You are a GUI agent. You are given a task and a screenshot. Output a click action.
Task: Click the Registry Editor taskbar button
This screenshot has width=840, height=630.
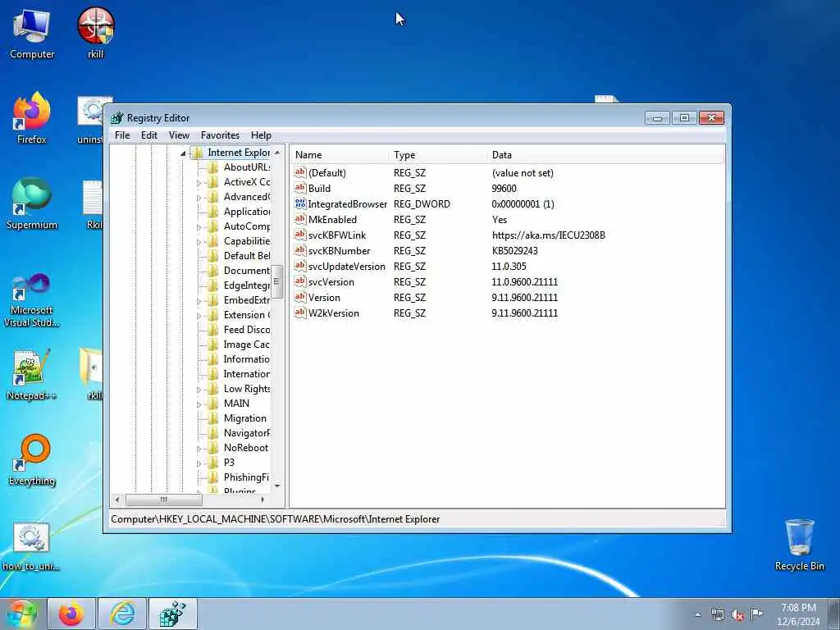[173, 614]
